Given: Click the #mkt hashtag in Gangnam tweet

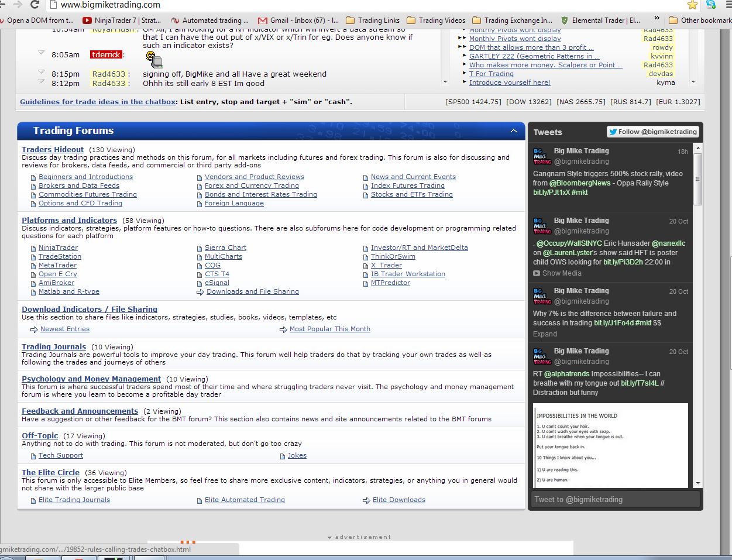Looking at the screenshot, I should click(580, 193).
